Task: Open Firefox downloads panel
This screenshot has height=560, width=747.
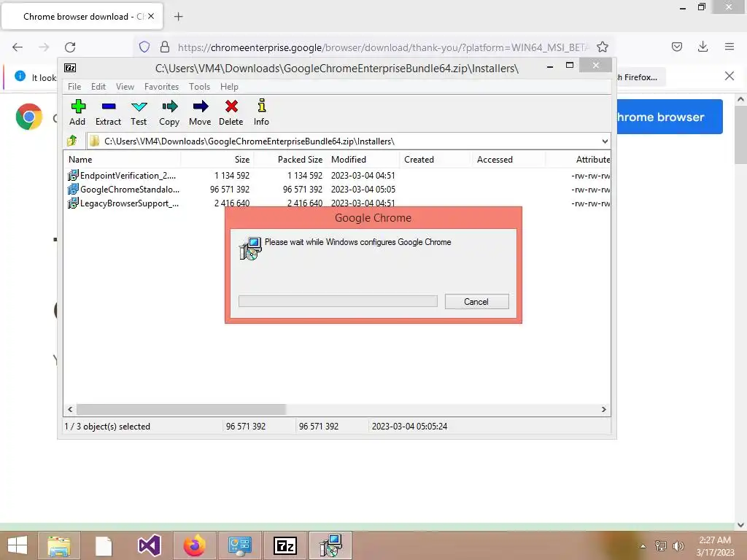Action: (x=703, y=47)
